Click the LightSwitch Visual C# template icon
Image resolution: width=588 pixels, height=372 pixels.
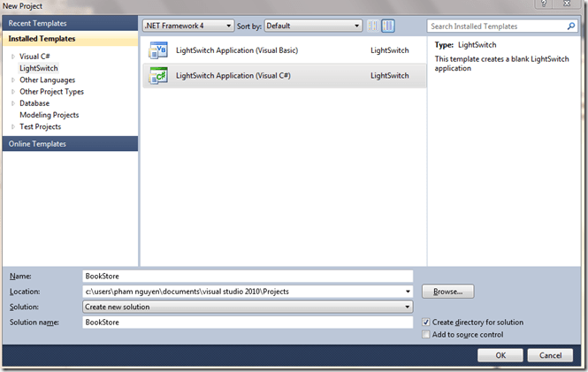tap(157, 76)
